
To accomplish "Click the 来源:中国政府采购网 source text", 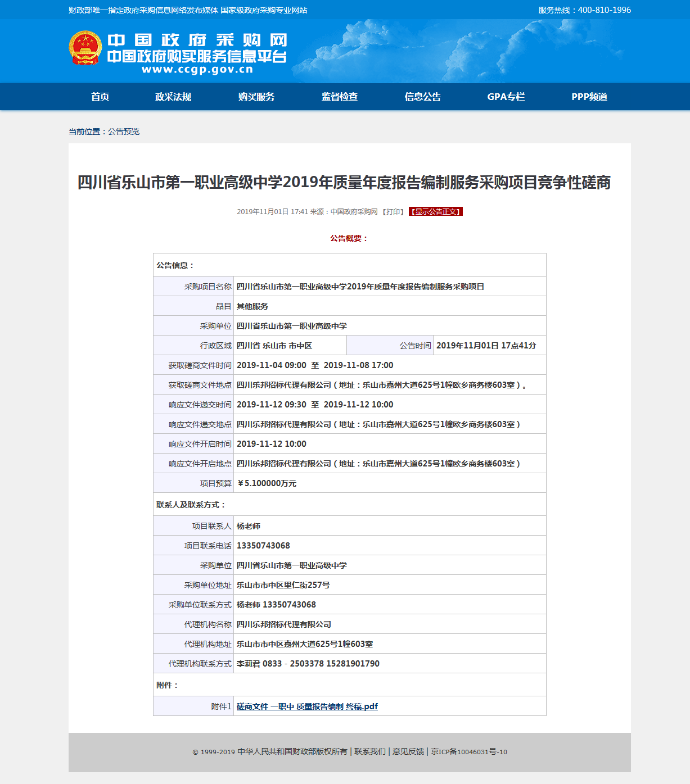I will [x=344, y=212].
